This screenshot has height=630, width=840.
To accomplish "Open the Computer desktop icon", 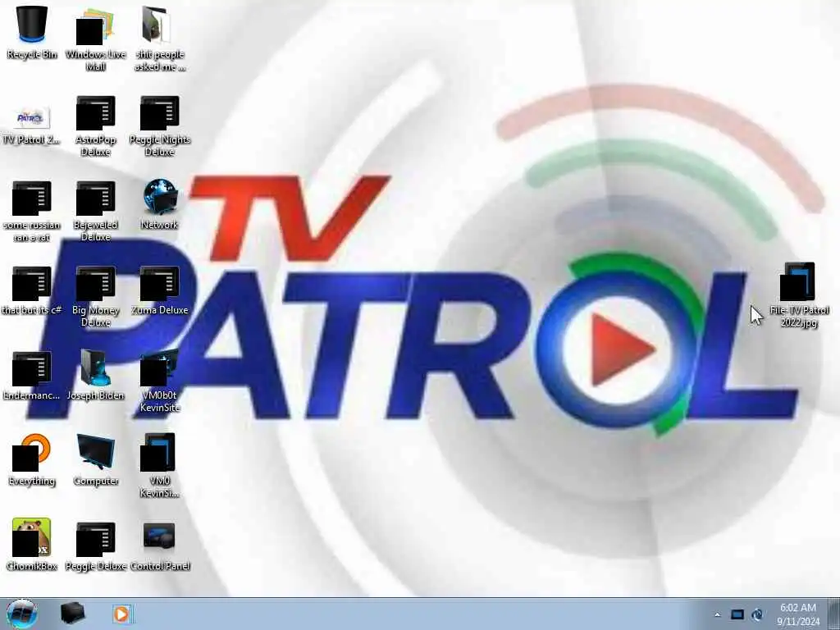I will click(x=95, y=460).
